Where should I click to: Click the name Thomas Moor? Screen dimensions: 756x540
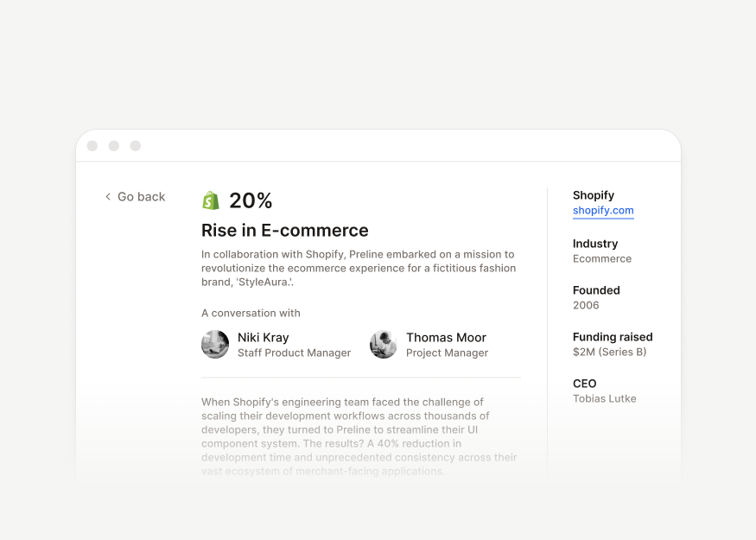click(446, 338)
